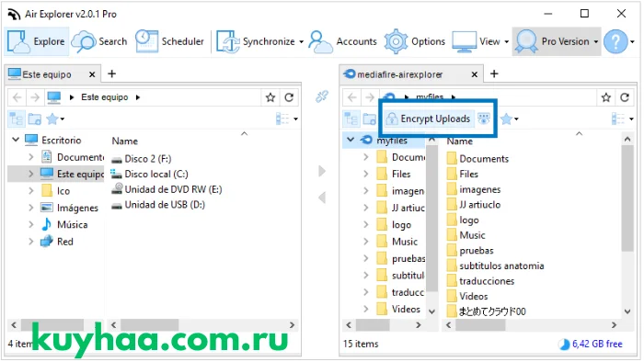Click the Help question mark icon

615,41
